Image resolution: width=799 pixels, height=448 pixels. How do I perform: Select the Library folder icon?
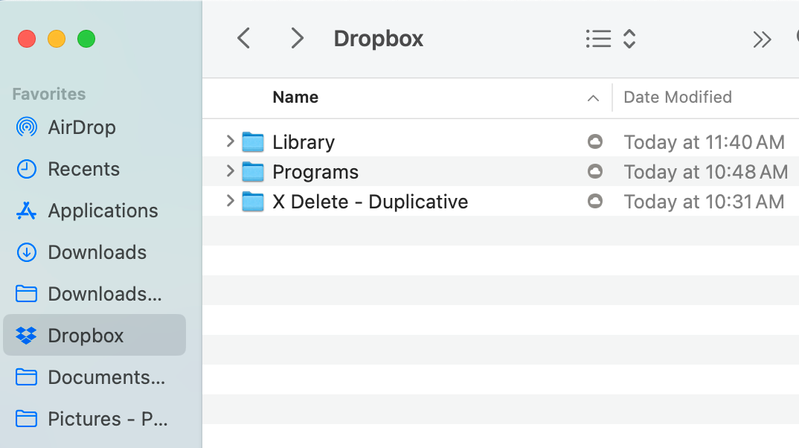click(x=253, y=142)
